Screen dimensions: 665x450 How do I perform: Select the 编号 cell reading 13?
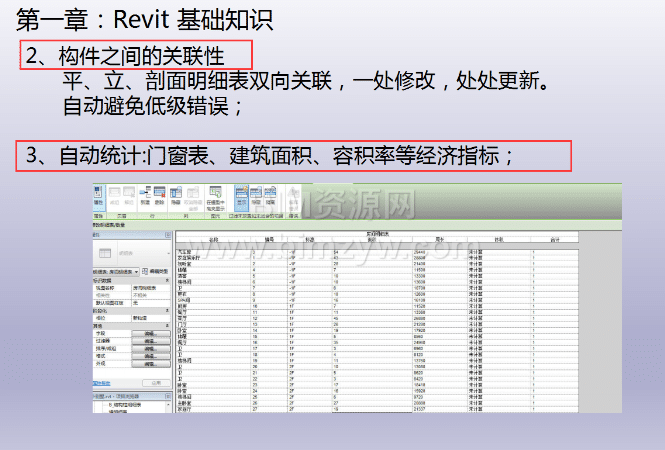(x=269, y=324)
